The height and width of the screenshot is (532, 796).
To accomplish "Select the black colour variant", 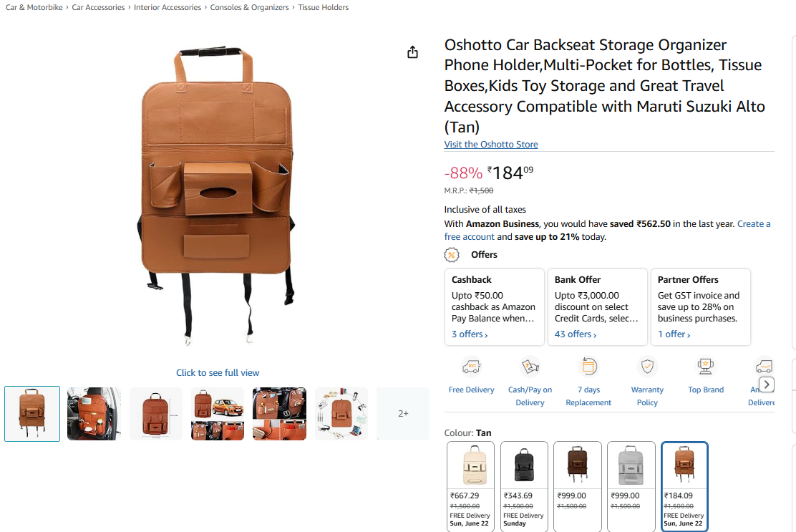I will point(525,486).
